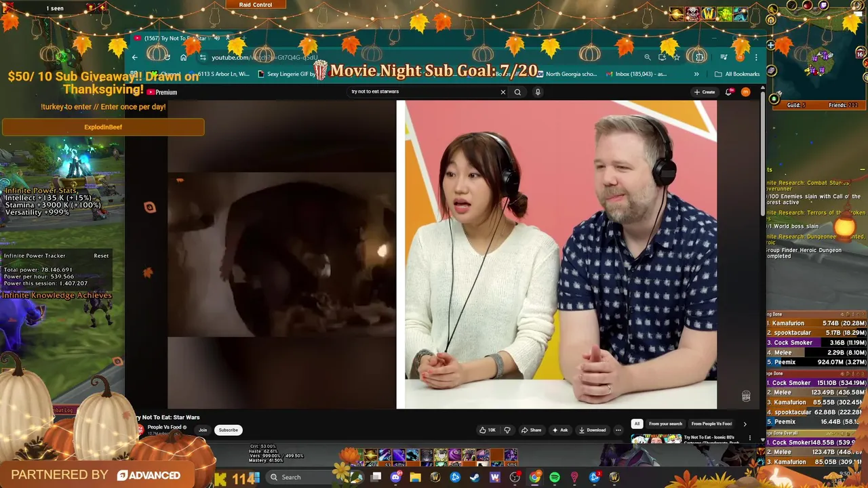Image resolution: width=868 pixels, height=488 pixels.
Task: Select the All filter chip
Action: point(637,424)
